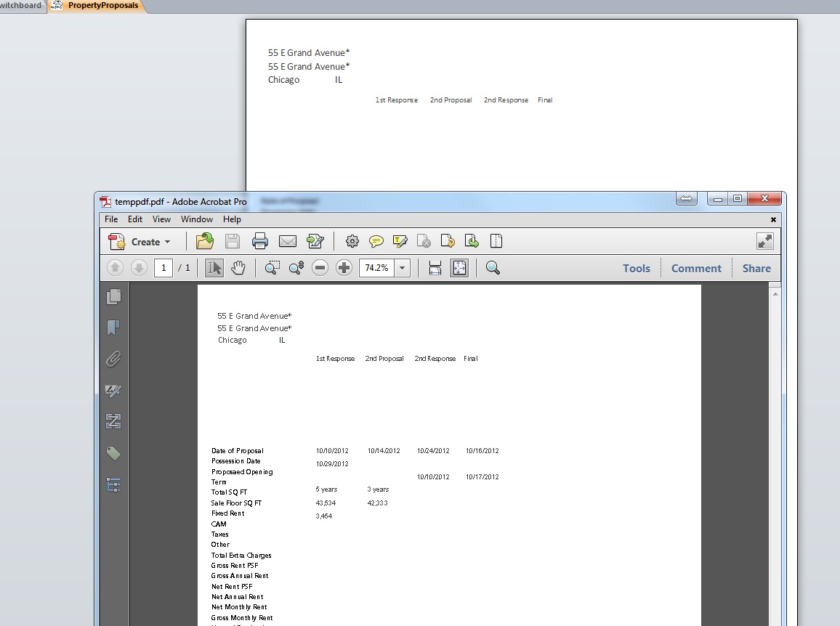840x626 pixels.
Task: Open the View menu
Action: pyautogui.click(x=161, y=219)
